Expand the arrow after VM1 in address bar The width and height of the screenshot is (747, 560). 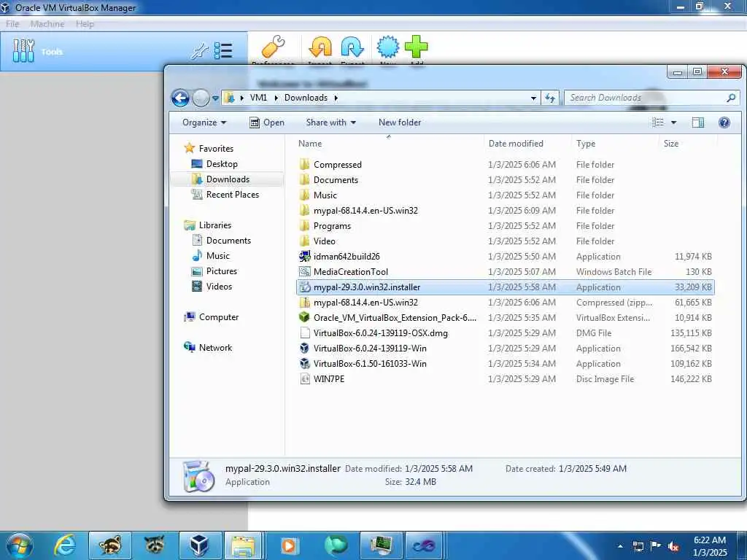276,98
